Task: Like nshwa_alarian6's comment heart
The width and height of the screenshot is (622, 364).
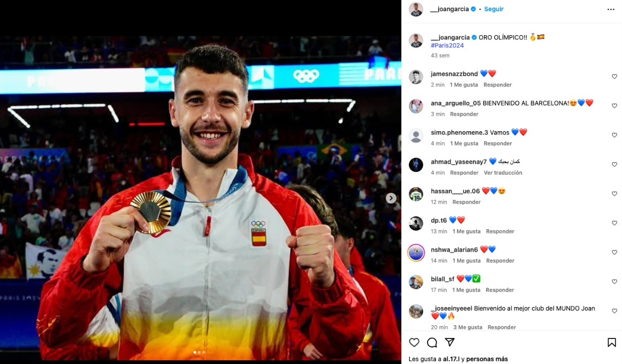Action: tap(614, 253)
